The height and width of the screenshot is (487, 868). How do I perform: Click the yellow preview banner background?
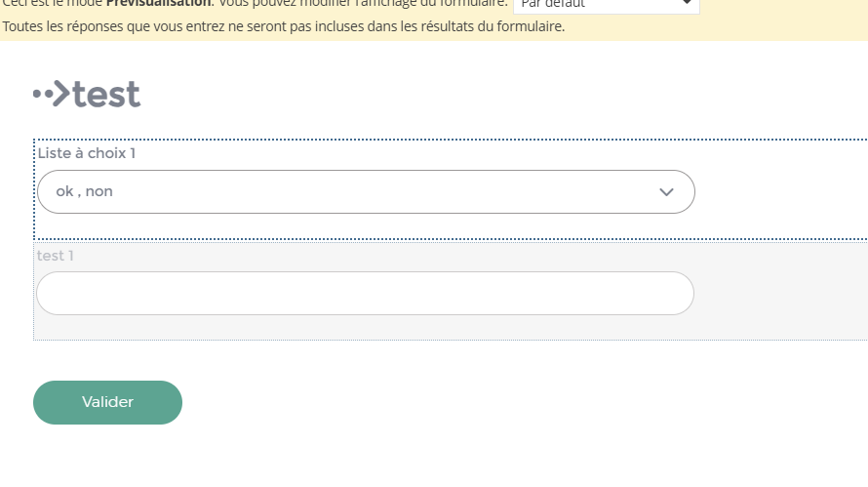tap(775, 22)
